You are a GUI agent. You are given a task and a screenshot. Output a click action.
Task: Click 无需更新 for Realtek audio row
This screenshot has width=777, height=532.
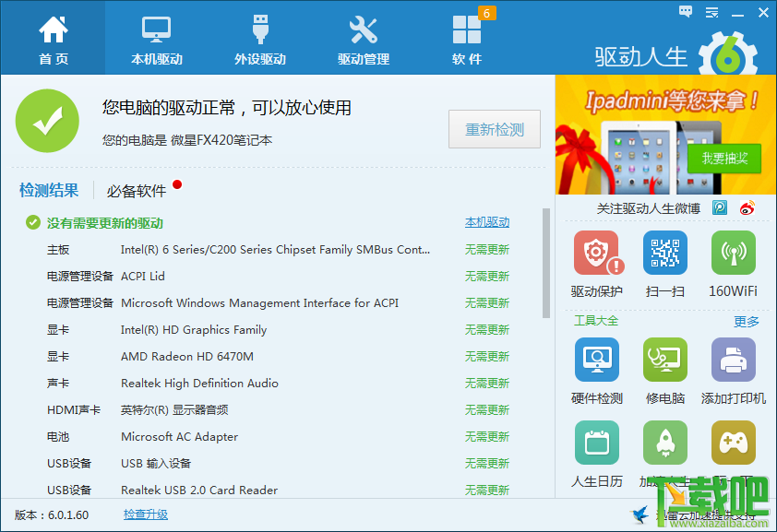pyautogui.click(x=487, y=383)
